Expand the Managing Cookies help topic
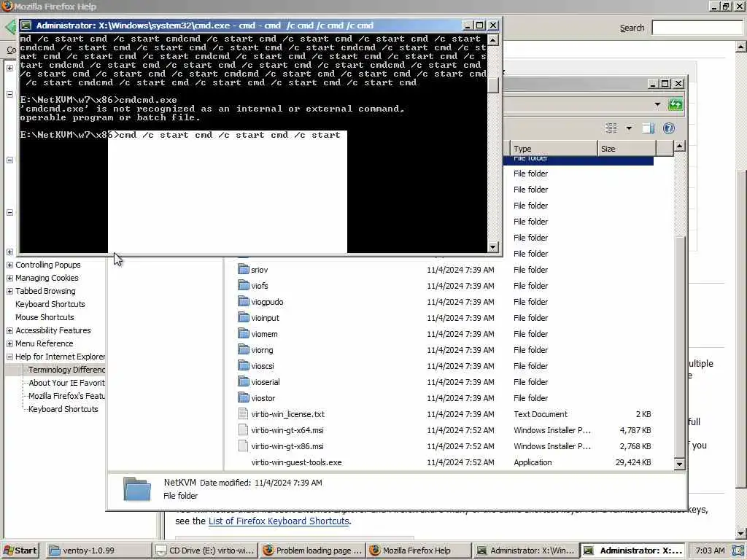 click(x=9, y=278)
